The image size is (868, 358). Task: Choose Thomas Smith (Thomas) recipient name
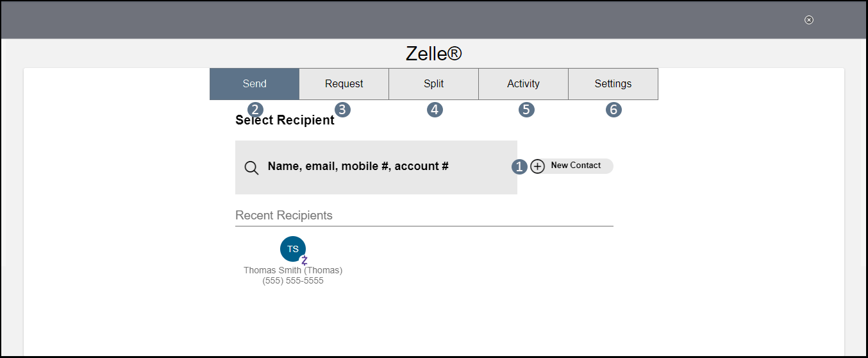pos(293,270)
